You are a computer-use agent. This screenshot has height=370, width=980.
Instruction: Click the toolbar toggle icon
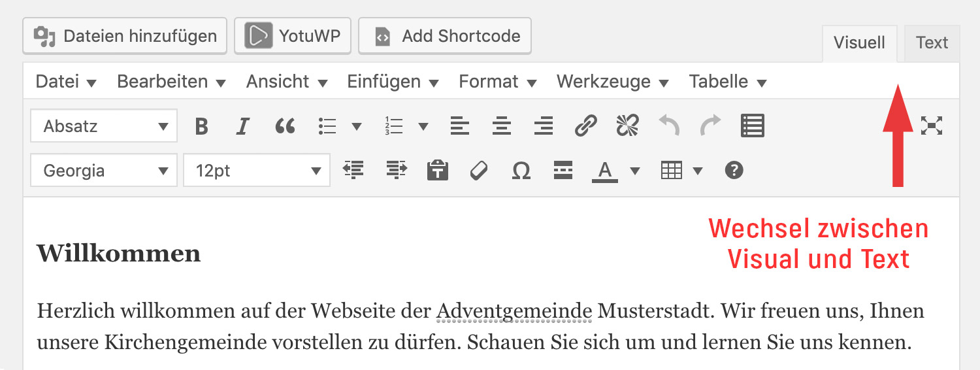(x=753, y=126)
